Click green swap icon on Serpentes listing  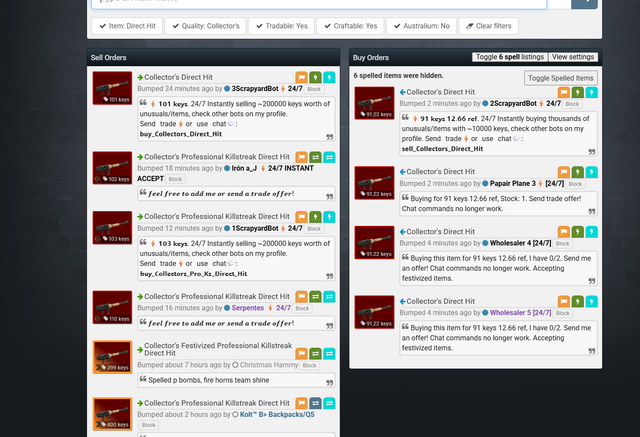[x=315, y=297]
